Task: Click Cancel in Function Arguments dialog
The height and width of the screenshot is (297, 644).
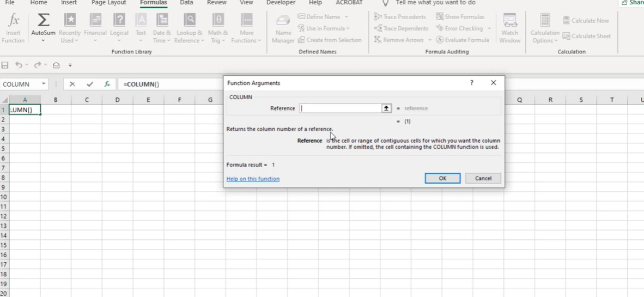Action: 483,178
